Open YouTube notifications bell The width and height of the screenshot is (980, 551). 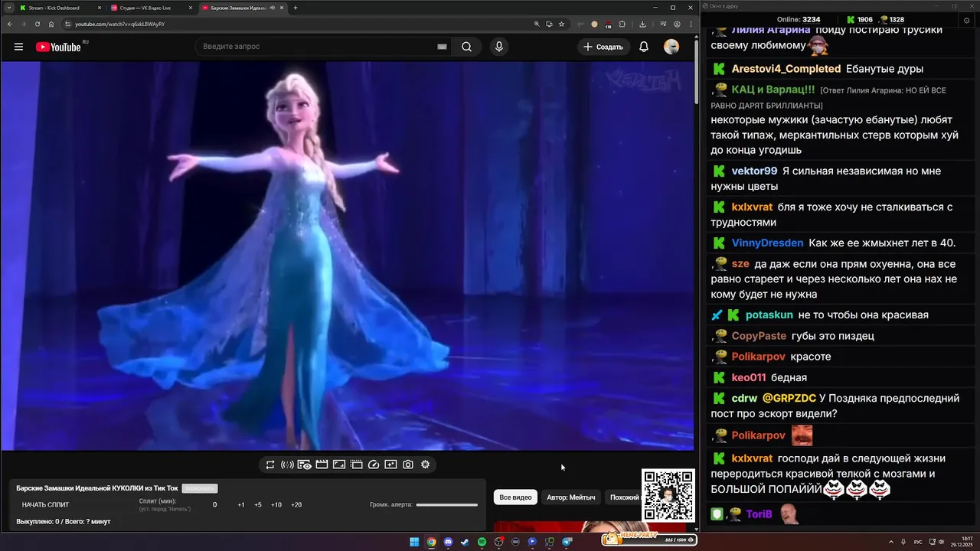[644, 47]
